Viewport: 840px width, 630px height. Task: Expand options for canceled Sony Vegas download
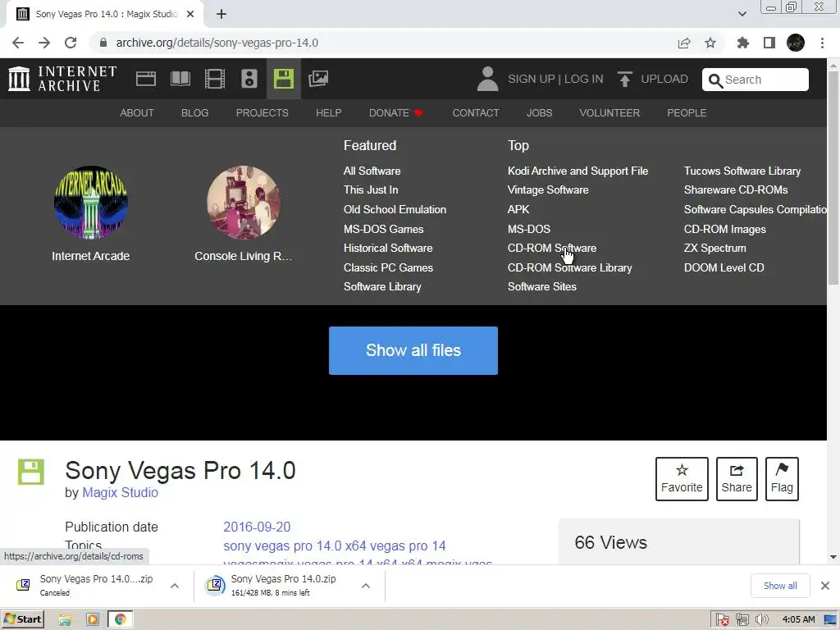tap(175, 586)
